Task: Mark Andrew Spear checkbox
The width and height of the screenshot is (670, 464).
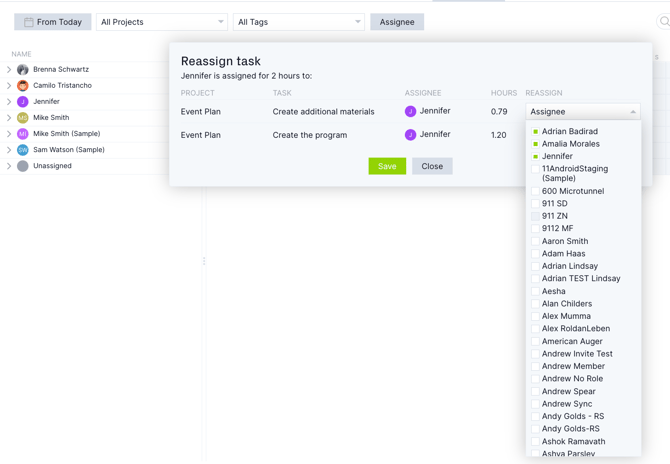Action: pos(535,391)
